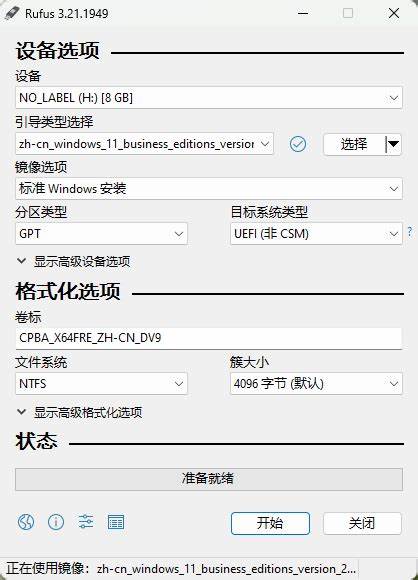Open the 选择 button split arrow
The height and width of the screenshot is (580, 418).
pyautogui.click(x=393, y=144)
